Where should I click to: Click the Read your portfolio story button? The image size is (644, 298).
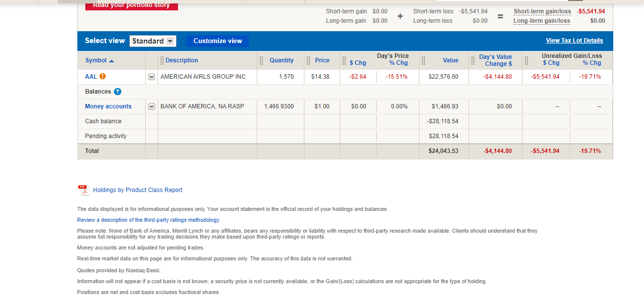tap(131, 5)
